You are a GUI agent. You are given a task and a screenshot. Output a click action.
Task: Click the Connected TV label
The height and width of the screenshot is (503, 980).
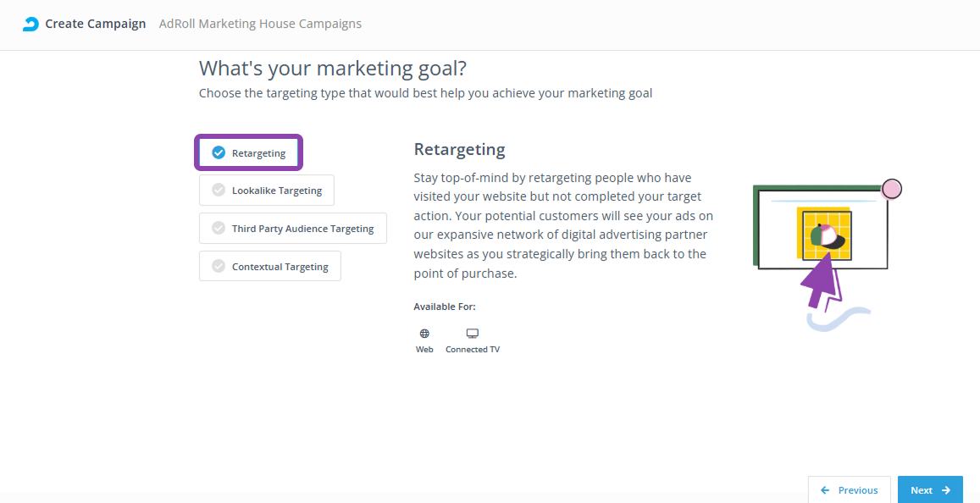473,349
